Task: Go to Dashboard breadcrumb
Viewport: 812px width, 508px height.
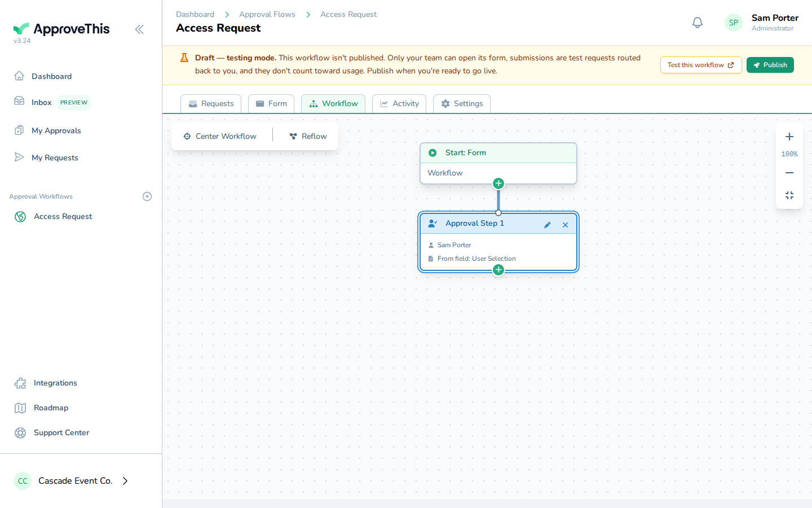Action: pyautogui.click(x=195, y=14)
